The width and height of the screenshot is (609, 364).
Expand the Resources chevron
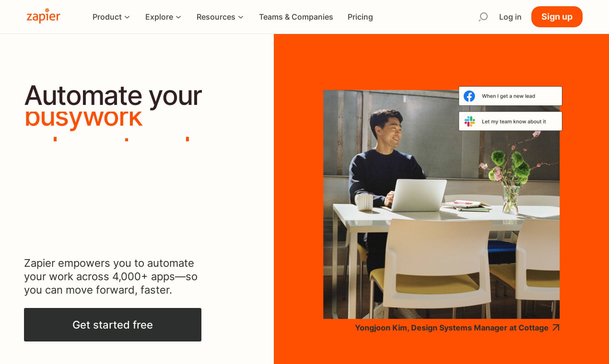point(241,17)
